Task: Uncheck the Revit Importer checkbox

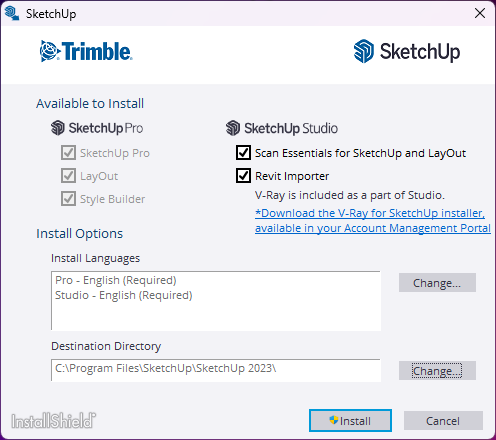Action: [x=243, y=176]
